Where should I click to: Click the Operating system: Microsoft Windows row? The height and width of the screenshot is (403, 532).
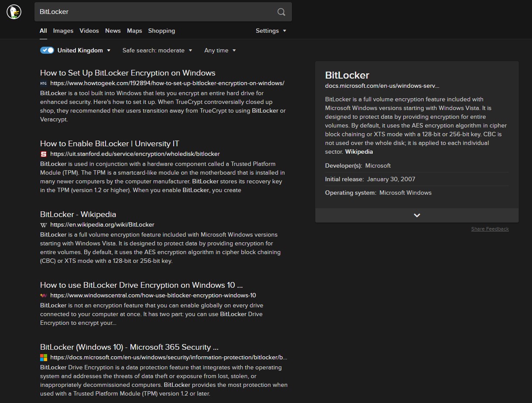tap(417, 193)
